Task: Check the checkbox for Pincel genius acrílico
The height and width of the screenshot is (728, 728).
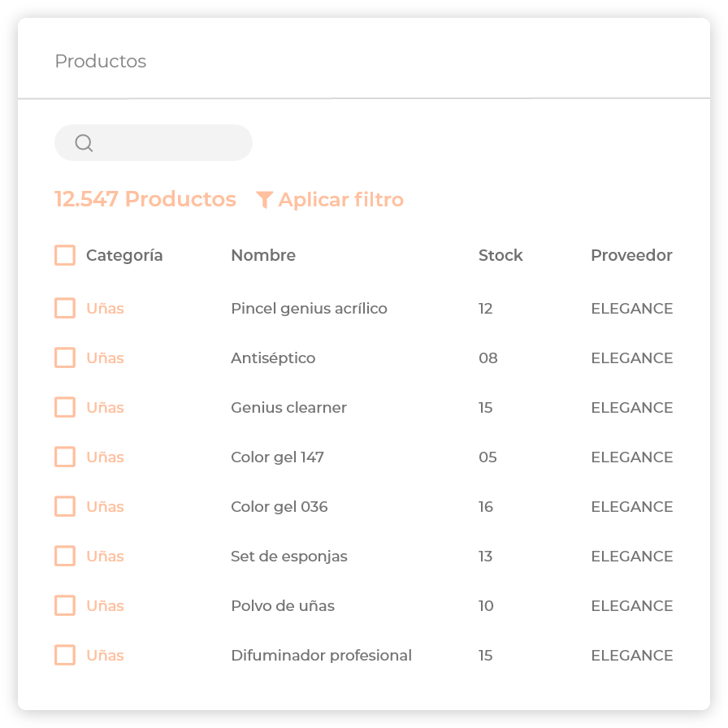Action: pos(64,308)
